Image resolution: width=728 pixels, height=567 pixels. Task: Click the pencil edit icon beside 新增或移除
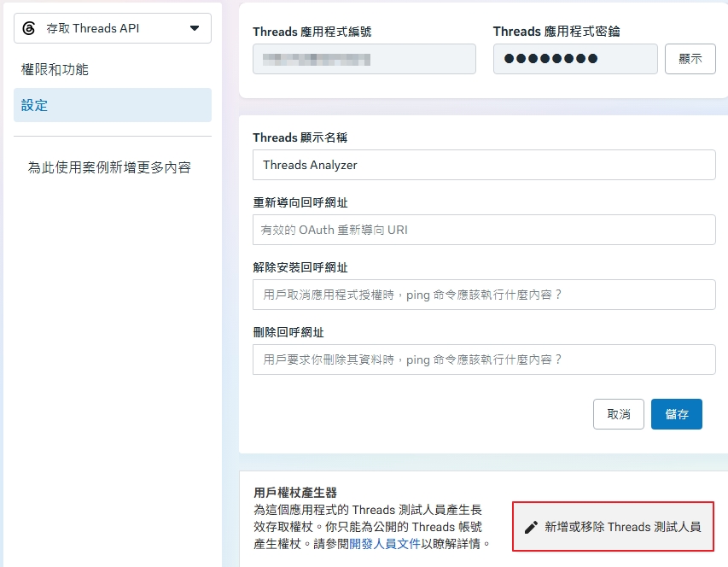[531, 527]
